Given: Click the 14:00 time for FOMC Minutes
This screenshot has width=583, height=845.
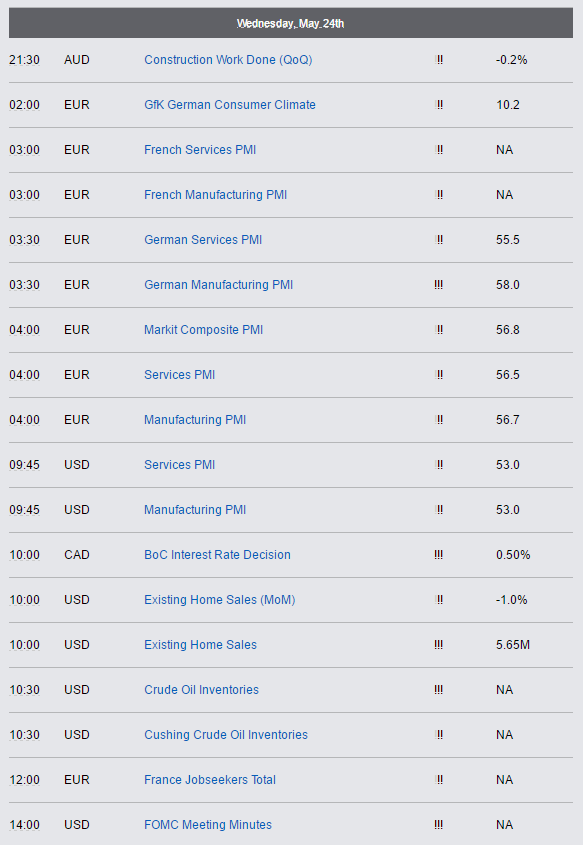Looking at the screenshot, I should click(x=24, y=825).
